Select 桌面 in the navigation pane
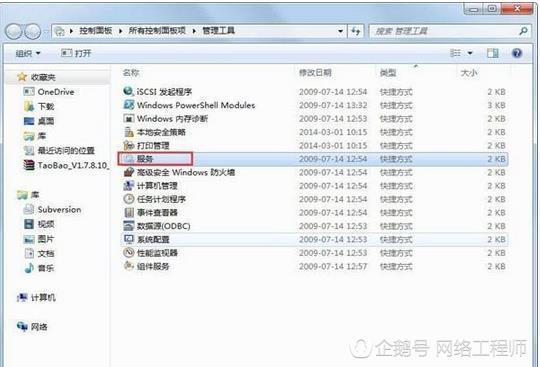 click(x=46, y=121)
